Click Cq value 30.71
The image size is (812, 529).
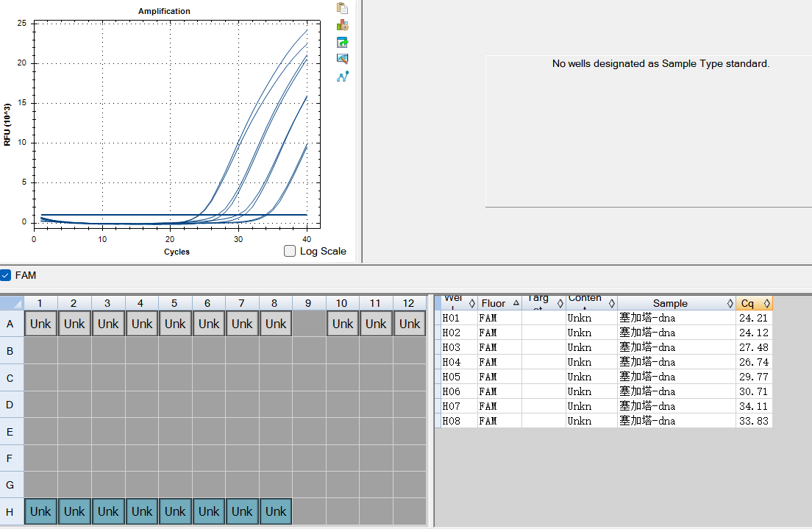[753, 391]
